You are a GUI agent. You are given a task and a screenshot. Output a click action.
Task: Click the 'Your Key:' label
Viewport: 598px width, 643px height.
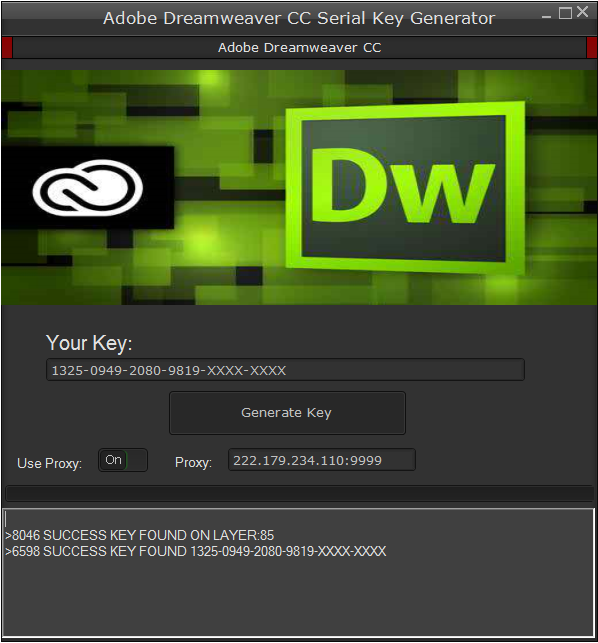(x=89, y=343)
